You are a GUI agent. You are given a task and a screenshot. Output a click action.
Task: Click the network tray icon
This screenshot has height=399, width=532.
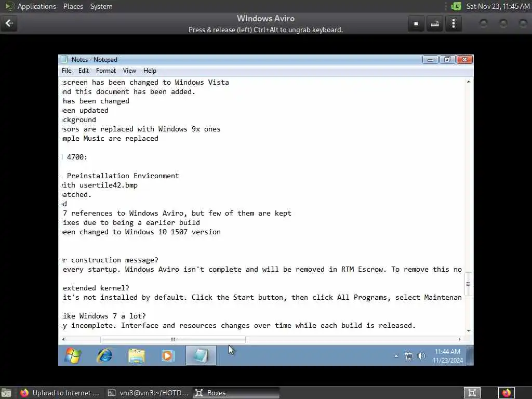pos(409,356)
